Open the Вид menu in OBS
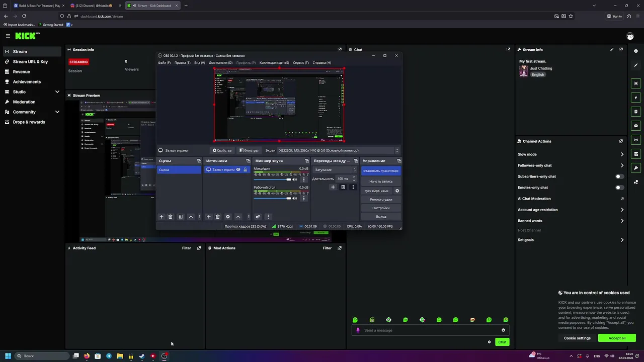The image size is (644, 362). pyautogui.click(x=199, y=63)
